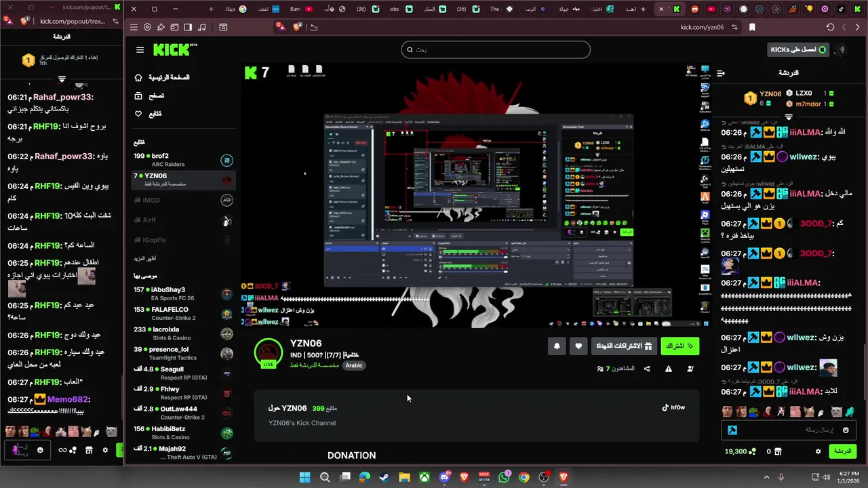This screenshot has height=488, width=868.
Task: Open offline channel iGopFix in sidebar
Action: click(183, 240)
